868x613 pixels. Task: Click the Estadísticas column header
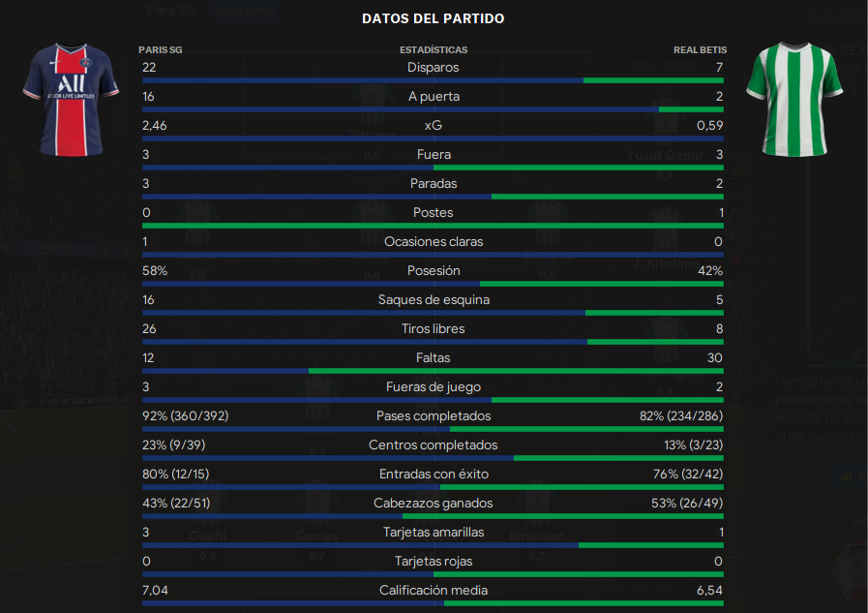tap(434, 49)
